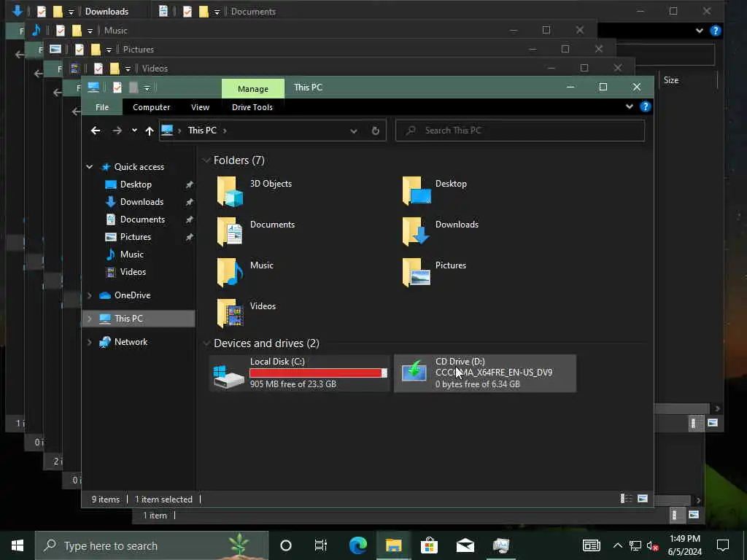Open the Desktop folder in Folders list
Viewport: 747px width, 560px height.
pyautogui.click(x=436, y=192)
